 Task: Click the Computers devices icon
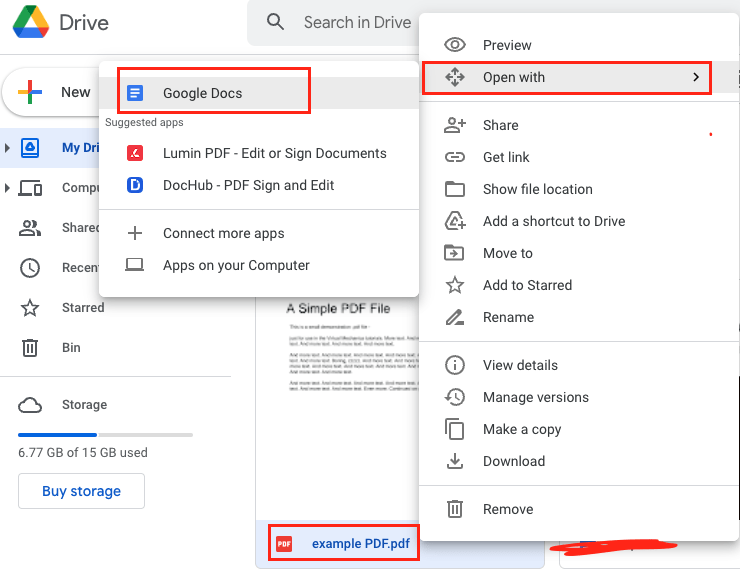(30, 188)
